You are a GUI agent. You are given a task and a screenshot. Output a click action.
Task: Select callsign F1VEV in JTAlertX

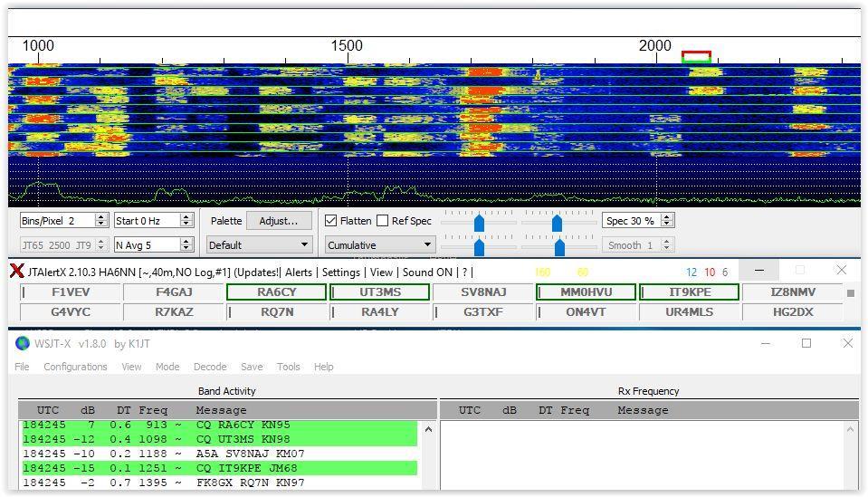click(x=71, y=292)
